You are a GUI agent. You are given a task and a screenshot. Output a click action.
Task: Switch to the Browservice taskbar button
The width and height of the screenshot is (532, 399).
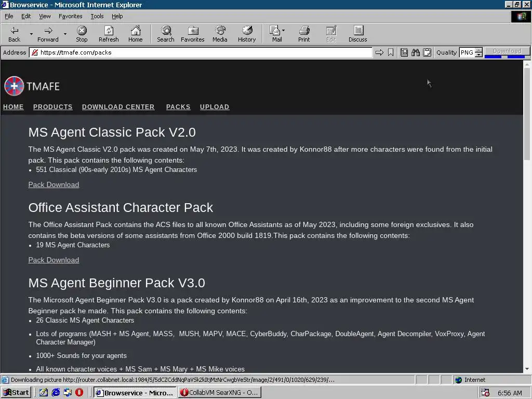coord(135,393)
